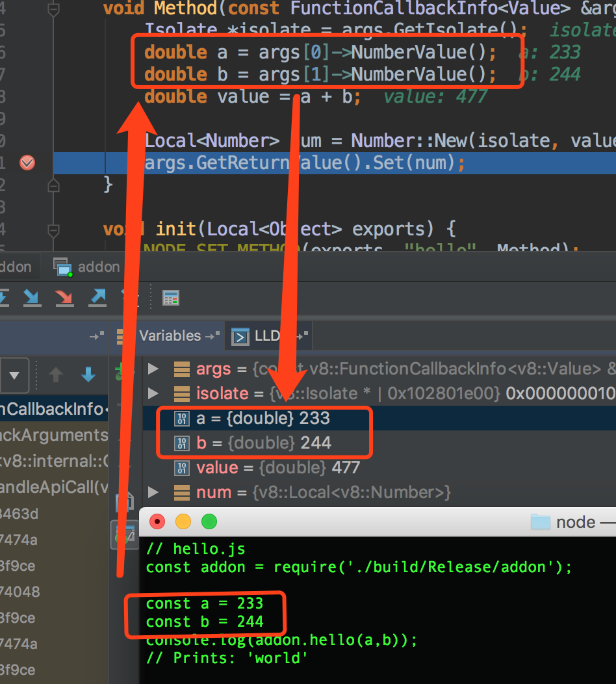616x684 pixels.
Task: Click the console.log(addon.hello(a,b)) line
Action: (x=281, y=640)
